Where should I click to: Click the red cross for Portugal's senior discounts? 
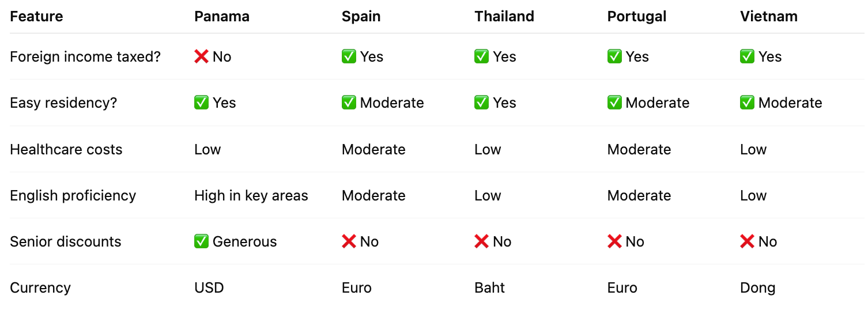point(614,241)
